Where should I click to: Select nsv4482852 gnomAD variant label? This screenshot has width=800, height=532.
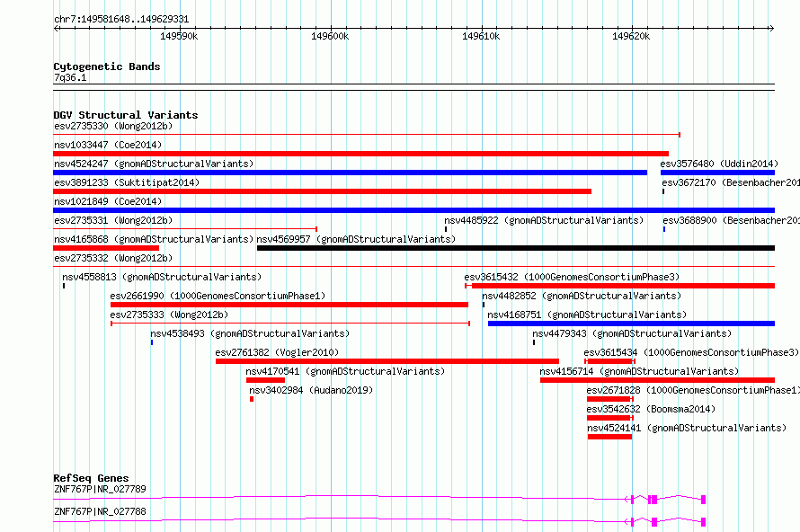(582, 296)
